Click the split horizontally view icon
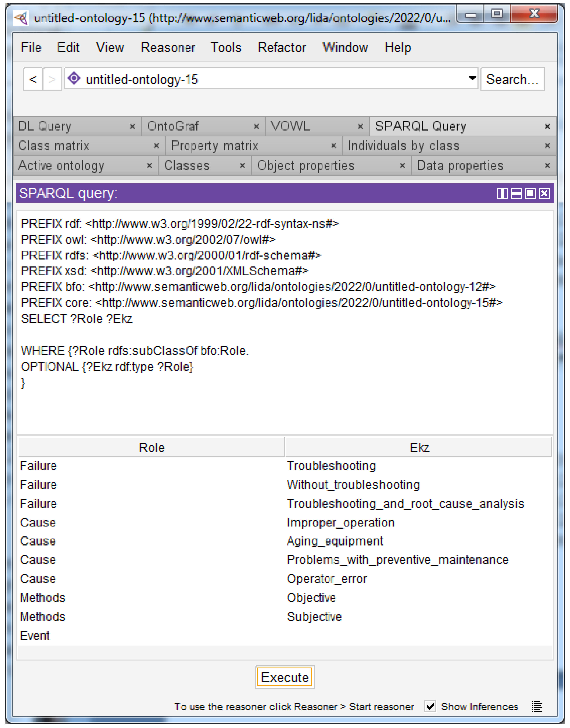Viewport: 570px width, 728px height. tap(516, 193)
